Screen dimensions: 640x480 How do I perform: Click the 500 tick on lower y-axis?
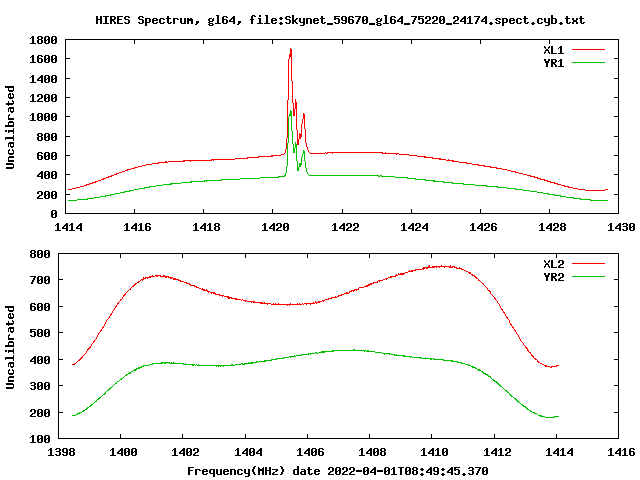(40, 333)
